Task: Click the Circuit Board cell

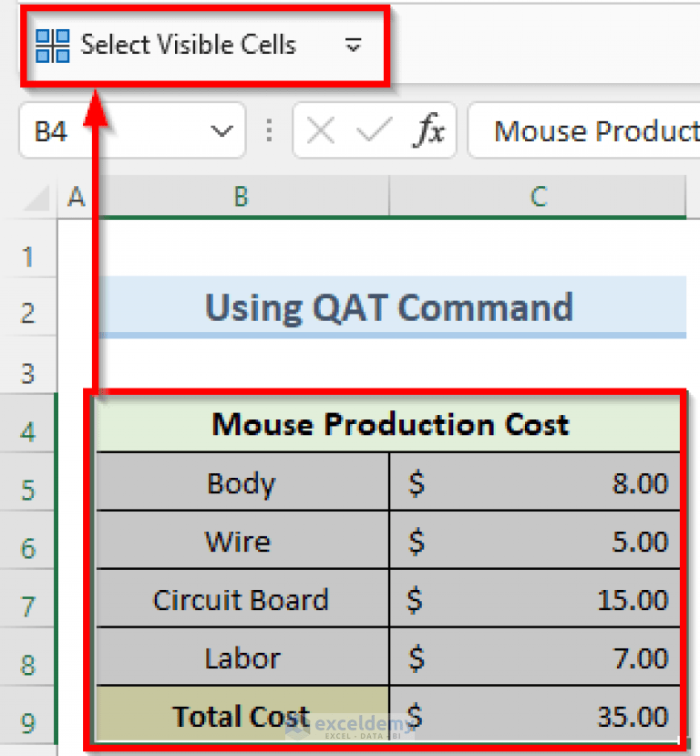Action: [240, 600]
